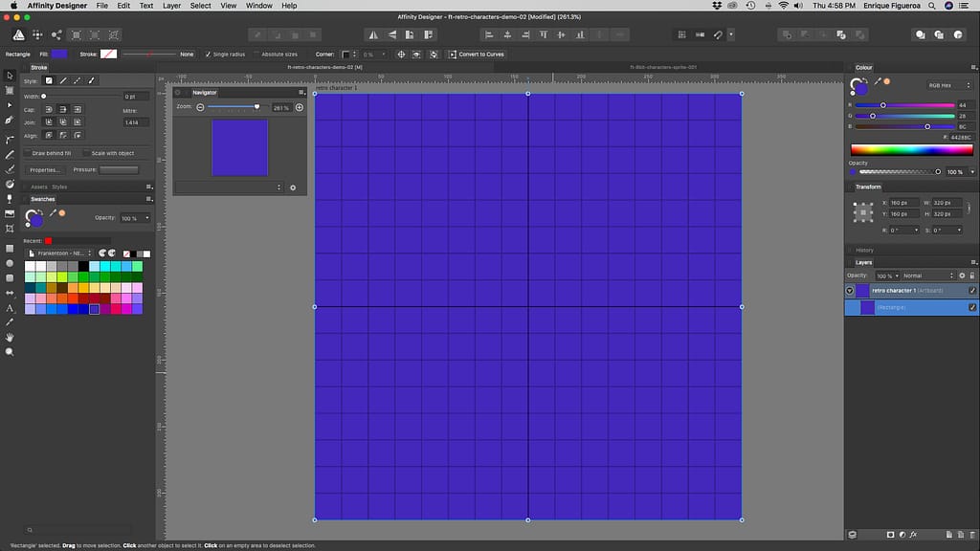
Task: Open the File menu
Action: pyautogui.click(x=101, y=6)
